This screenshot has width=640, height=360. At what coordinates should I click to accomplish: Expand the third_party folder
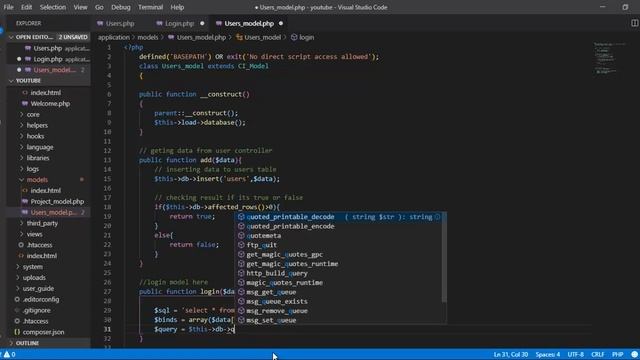click(42, 223)
